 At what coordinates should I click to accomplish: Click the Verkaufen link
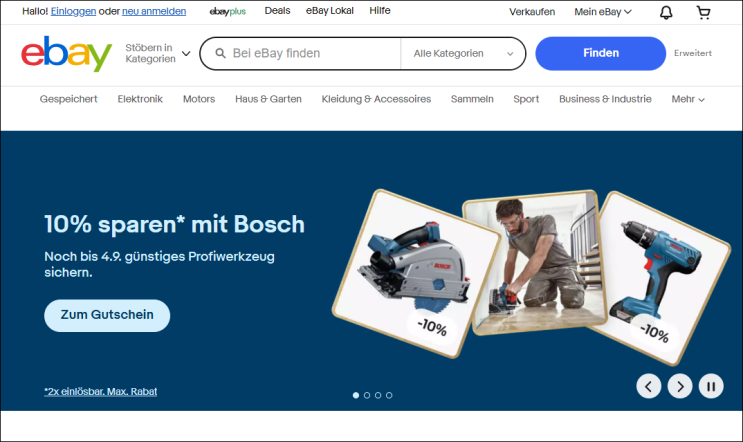coord(532,12)
